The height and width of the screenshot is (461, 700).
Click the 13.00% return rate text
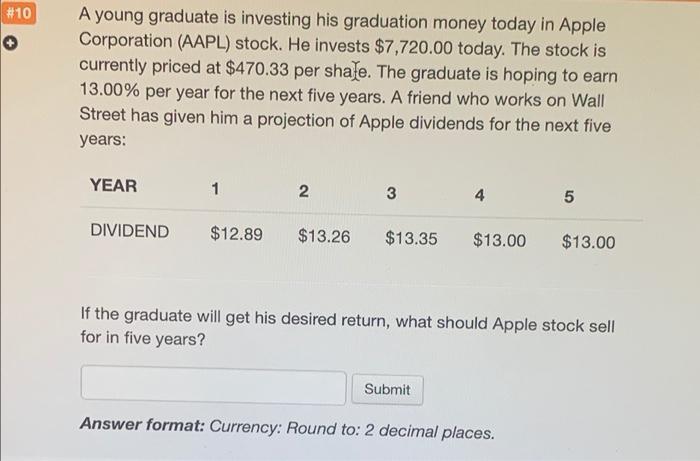(x=109, y=90)
